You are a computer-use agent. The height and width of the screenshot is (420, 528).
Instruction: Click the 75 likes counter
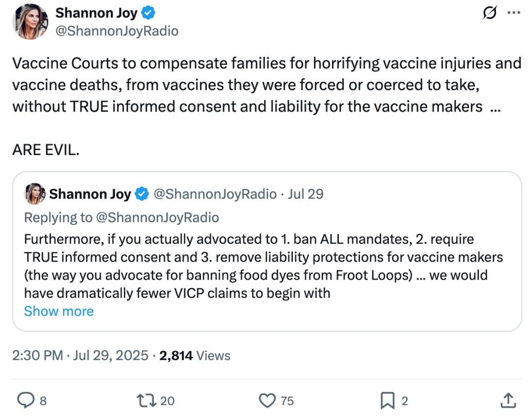click(x=287, y=400)
